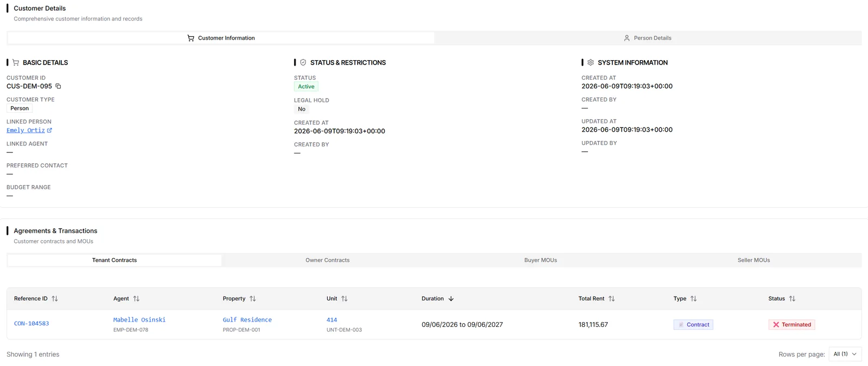Viewport: 868px width, 366px height.
Task: Click the Terminated status badge
Action: (x=792, y=325)
